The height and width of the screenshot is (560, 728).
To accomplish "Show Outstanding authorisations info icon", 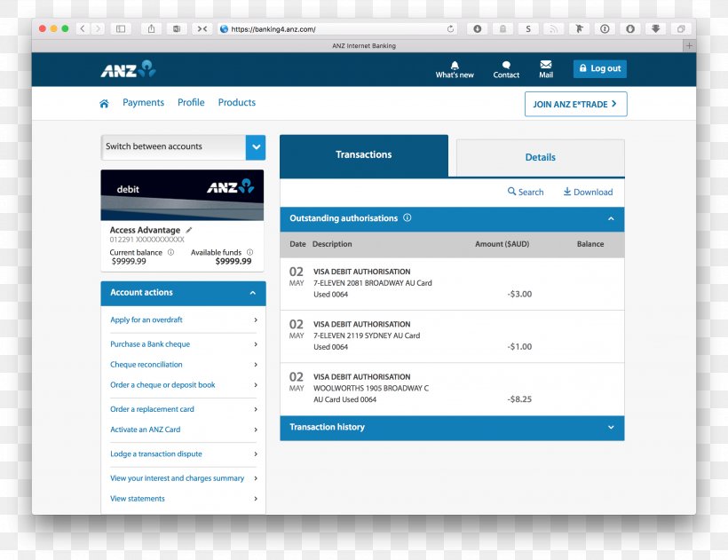I will [x=408, y=217].
